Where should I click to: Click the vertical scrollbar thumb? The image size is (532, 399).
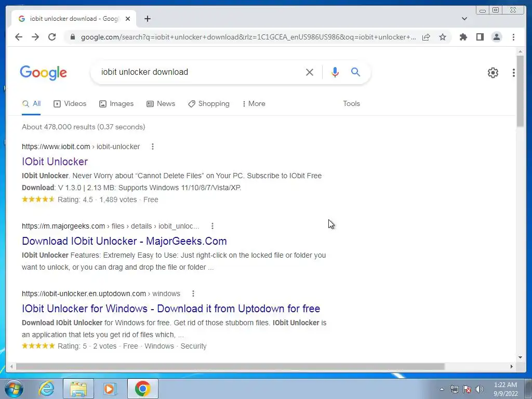pos(520,91)
